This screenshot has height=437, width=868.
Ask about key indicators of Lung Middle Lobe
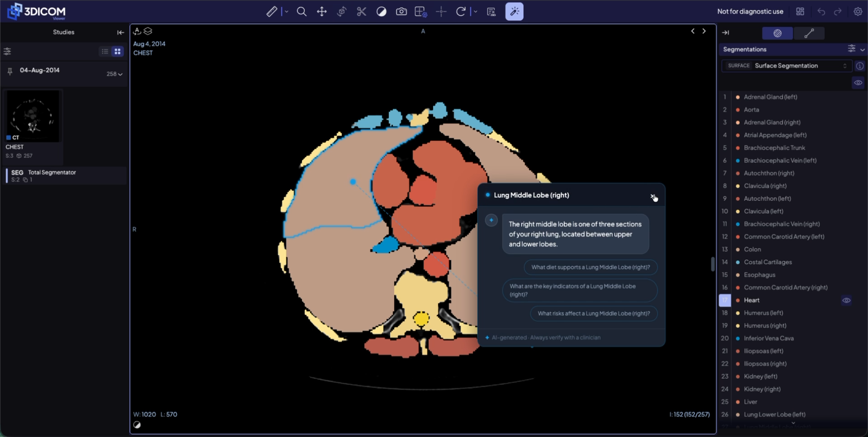pos(580,290)
